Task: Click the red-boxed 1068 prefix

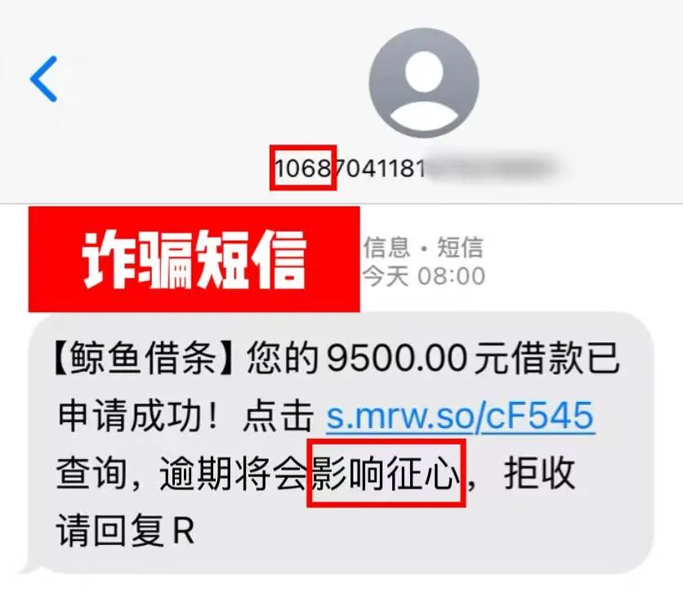Action: (303, 167)
